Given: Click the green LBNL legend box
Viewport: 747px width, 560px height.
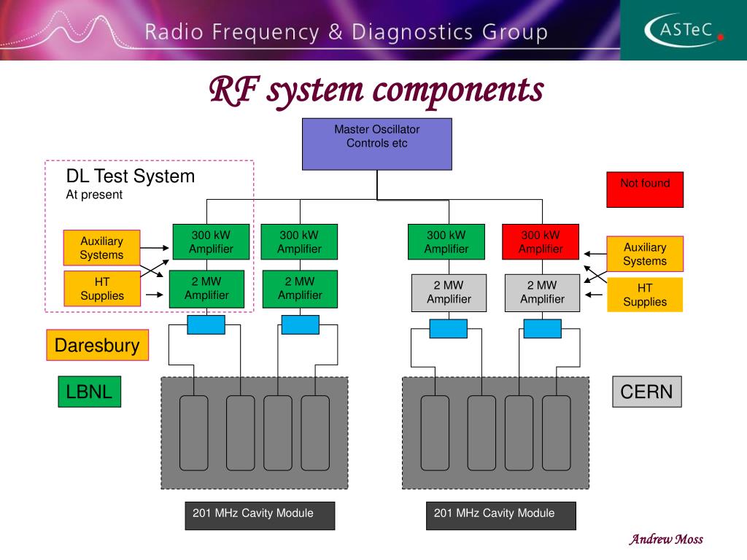Looking at the screenshot, I should tap(90, 392).
